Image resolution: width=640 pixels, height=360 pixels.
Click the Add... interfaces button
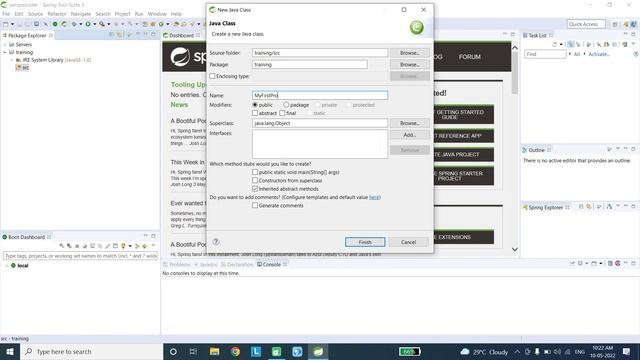click(410, 135)
